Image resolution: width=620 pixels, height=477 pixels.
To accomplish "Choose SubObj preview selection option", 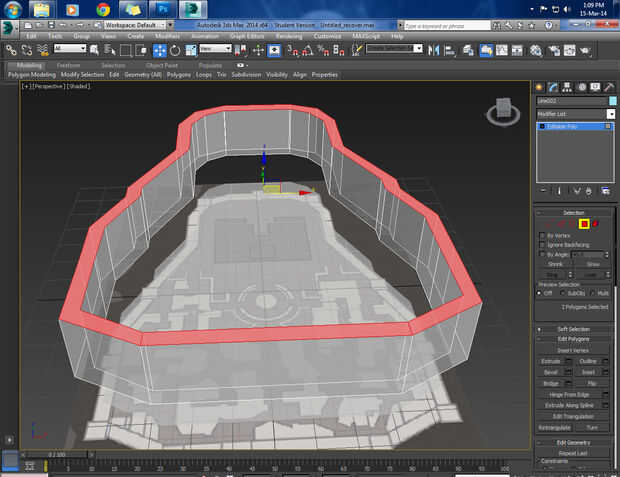I will (x=564, y=293).
